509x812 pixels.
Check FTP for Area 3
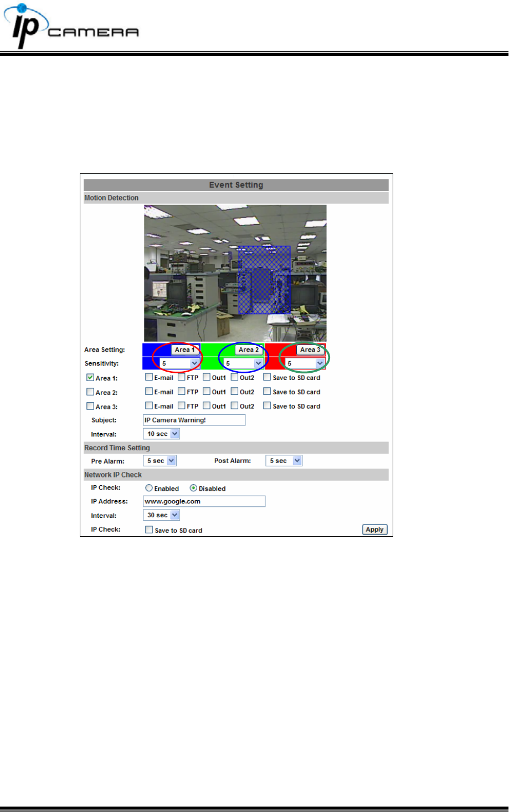coord(182,406)
